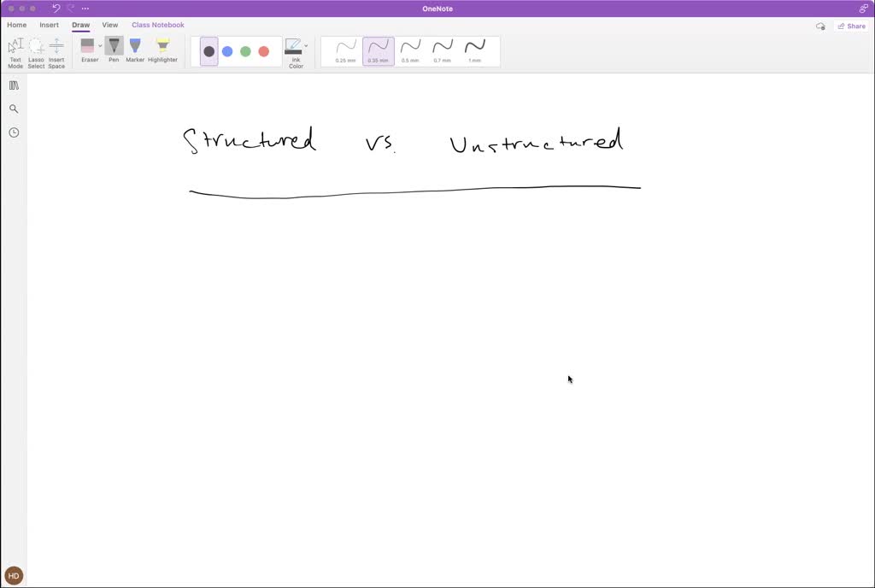Screen dimensions: 875x588
Task: Select the Marker tool
Action: click(x=134, y=47)
